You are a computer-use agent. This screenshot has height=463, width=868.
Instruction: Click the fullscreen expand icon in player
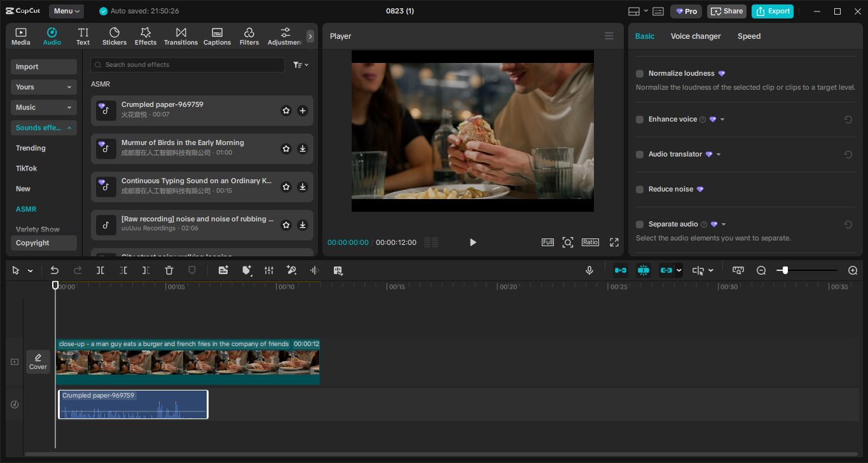(x=614, y=242)
